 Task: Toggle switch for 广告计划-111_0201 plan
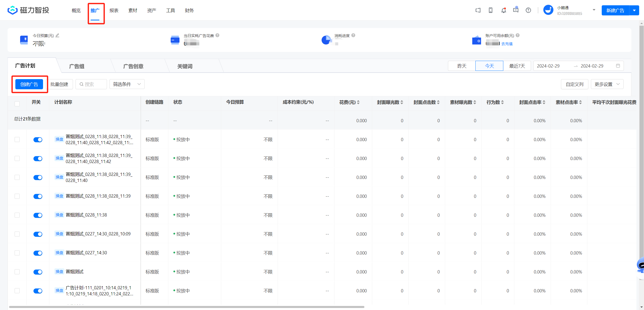coord(38,291)
